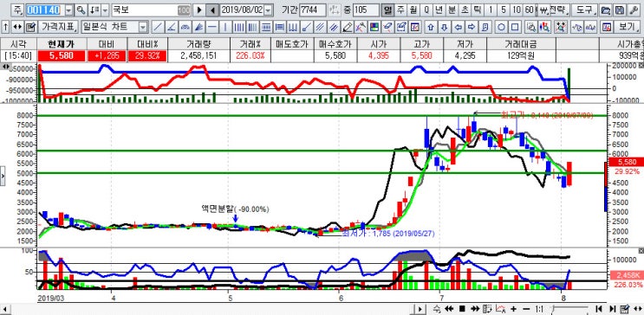Image resolution: width=644 pixels, height=315 pixels.
Task: Open the ₩ currency dropdown
Action: point(543,10)
